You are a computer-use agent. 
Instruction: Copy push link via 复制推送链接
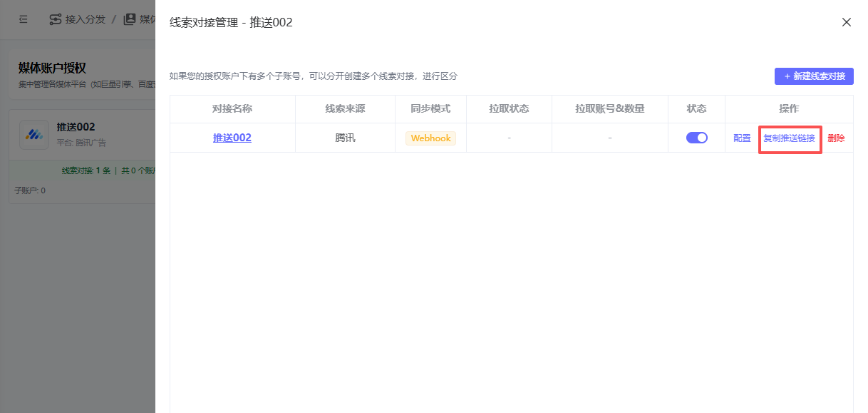pos(789,138)
